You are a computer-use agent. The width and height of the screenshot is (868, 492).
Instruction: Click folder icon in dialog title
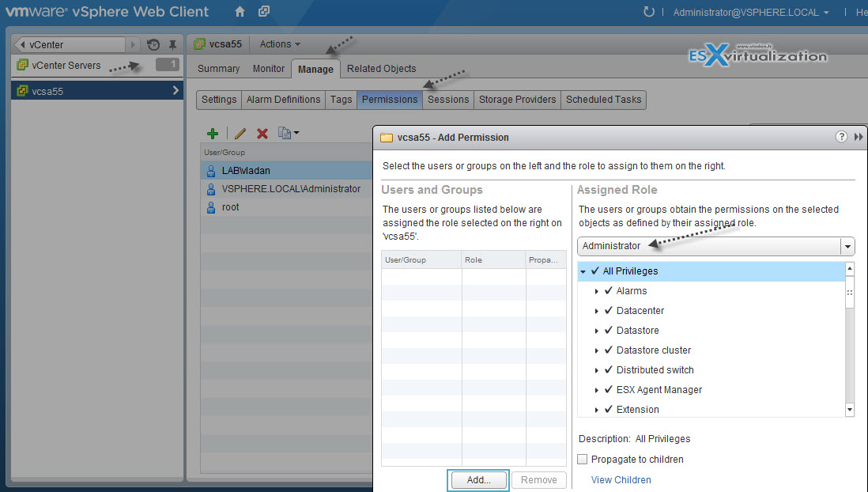[x=387, y=138]
